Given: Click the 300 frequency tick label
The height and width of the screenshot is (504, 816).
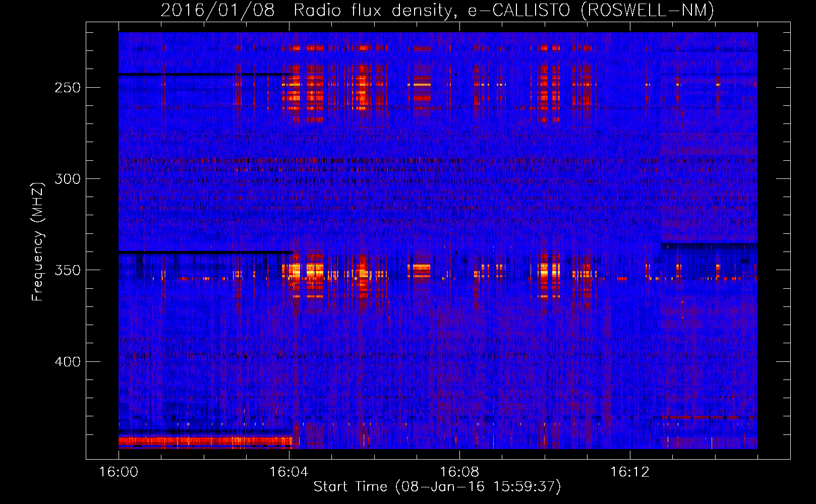Looking at the screenshot, I should coord(68,178).
